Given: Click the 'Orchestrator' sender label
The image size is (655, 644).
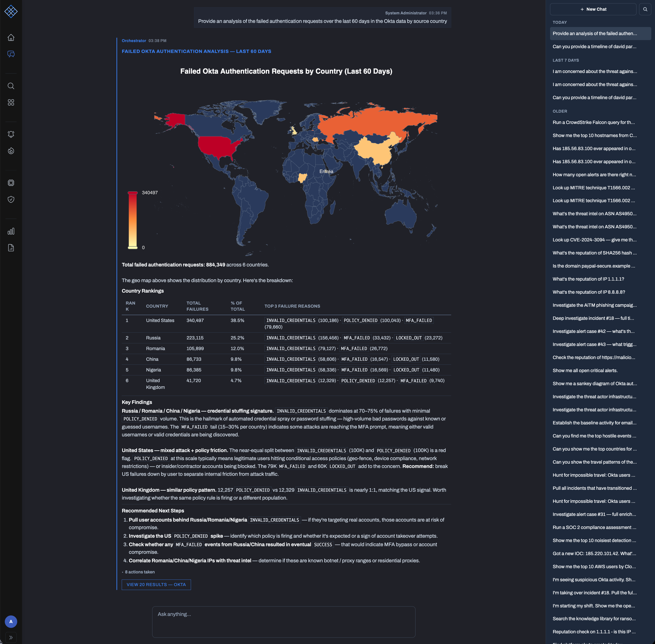Looking at the screenshot, I should pos(134,41).
